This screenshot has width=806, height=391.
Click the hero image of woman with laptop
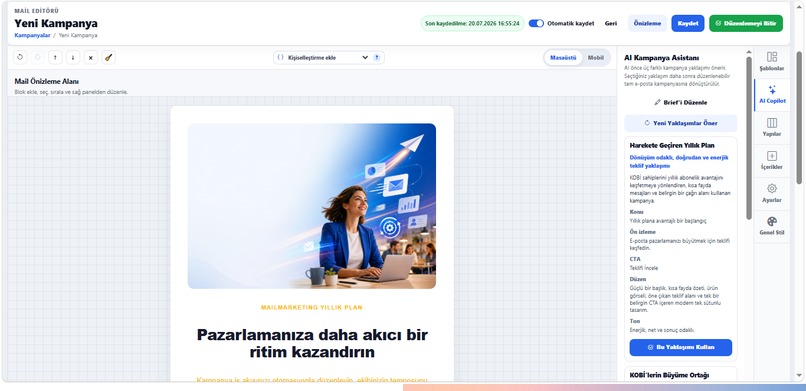(x=312, y=206)
